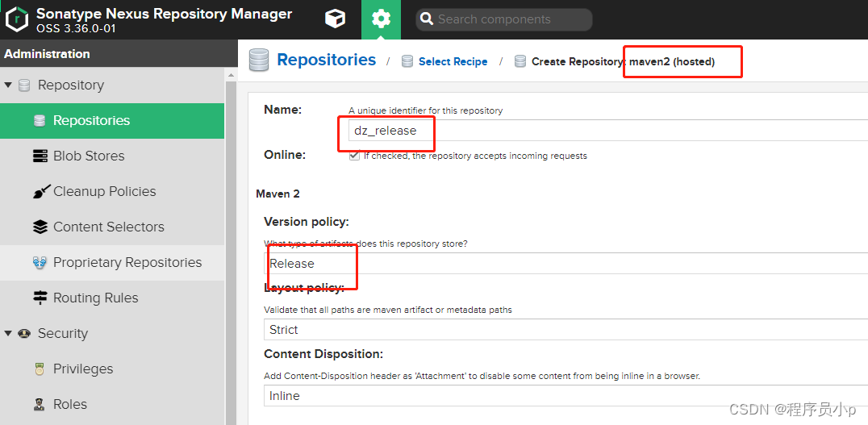Click the dz_release Name input field

click(607, 131)
